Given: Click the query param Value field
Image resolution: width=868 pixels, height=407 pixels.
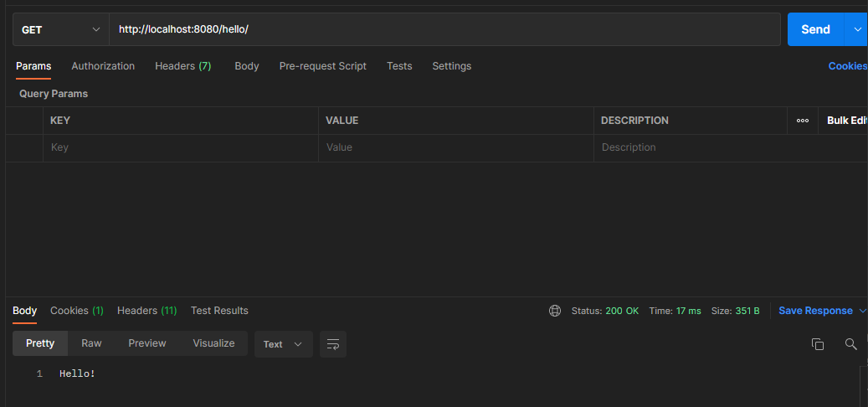Looking at the screenshot, I should coord(456,148).
